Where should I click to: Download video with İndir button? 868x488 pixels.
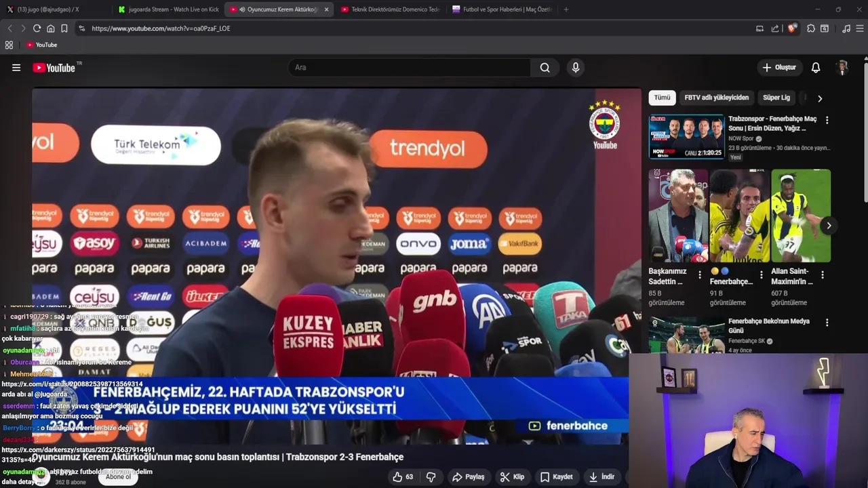click(x=601, y=477)
